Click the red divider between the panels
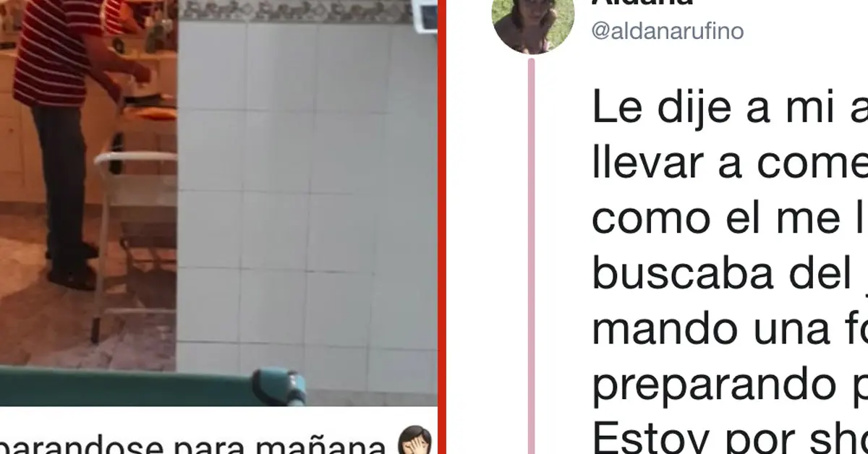868x454 pixels. pyautogui.click(x=443, y=227)
